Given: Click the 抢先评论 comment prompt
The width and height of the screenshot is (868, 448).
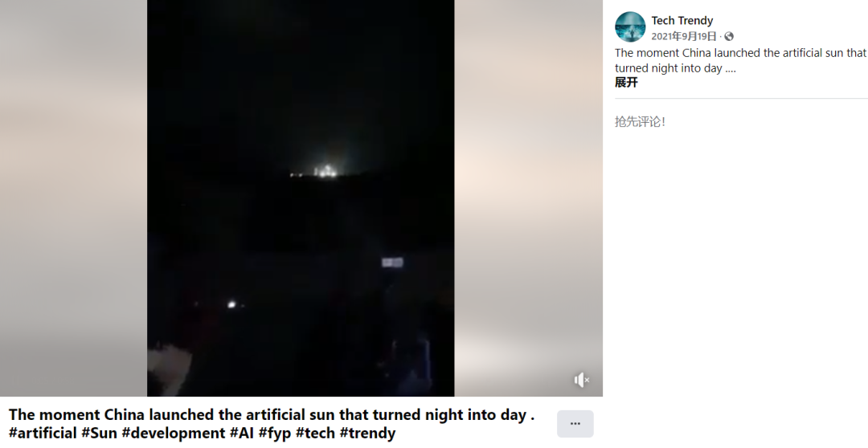Looking at the screenshot, I should (x=640, y=122).
